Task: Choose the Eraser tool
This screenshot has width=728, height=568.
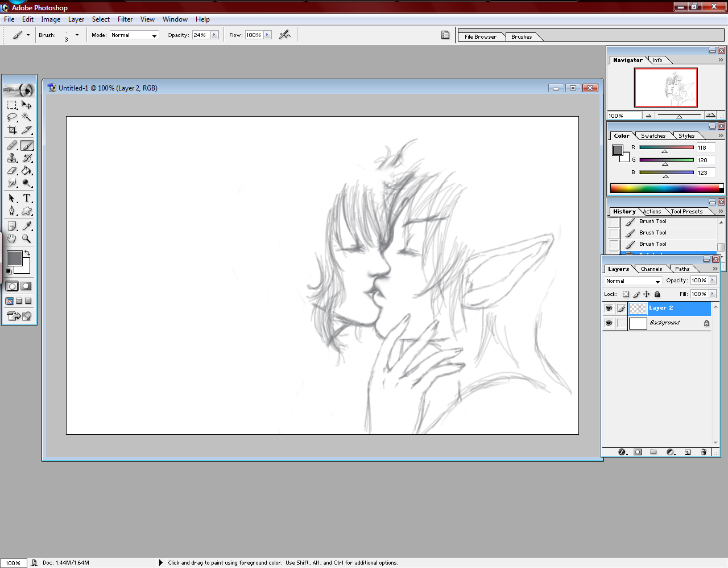Action: 12,171
